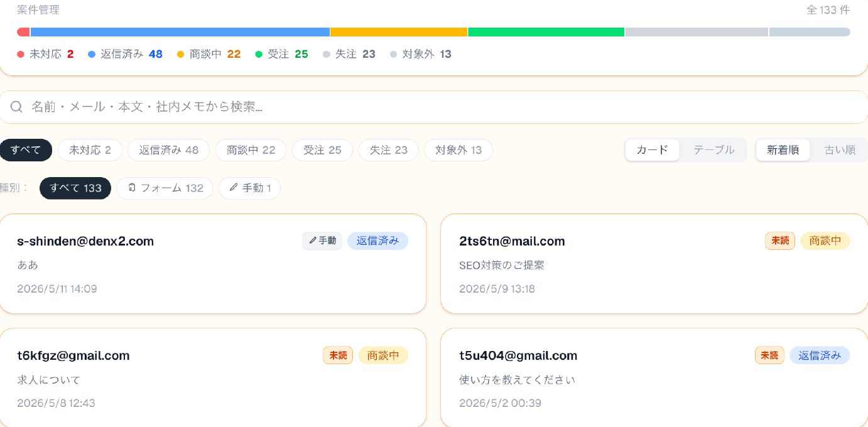The height and width of the screenshot is (427, 868).
Task: Click the 求人について subject text
Action: [x=49, y=380]
